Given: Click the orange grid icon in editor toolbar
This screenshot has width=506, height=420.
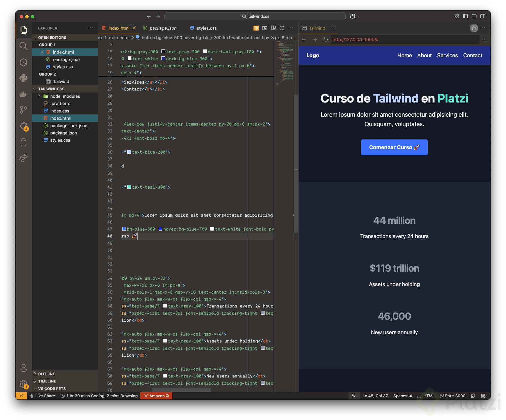Looking at the screenshot, I should 256,28.
